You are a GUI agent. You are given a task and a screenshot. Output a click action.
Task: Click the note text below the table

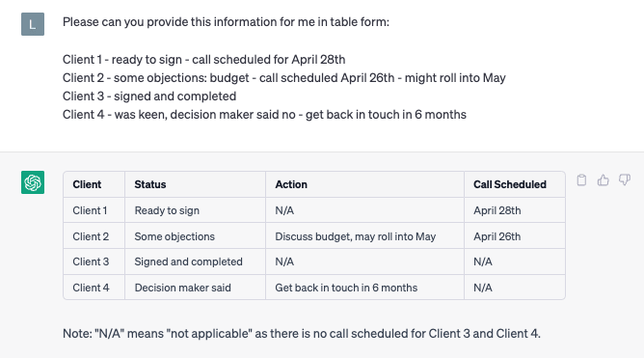tap(302, 333)
